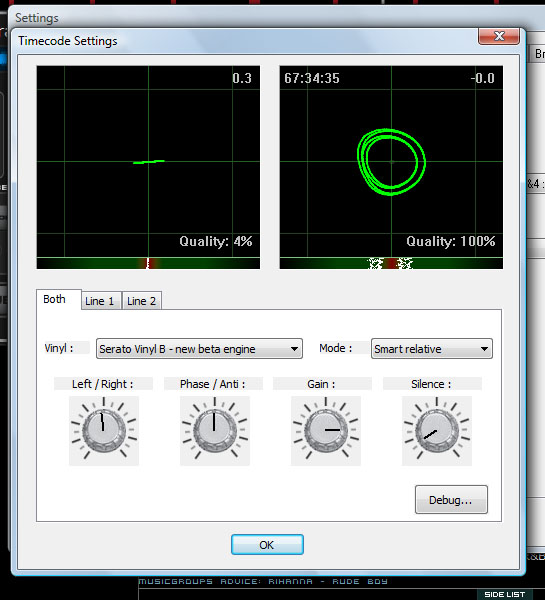Click the right signal level bar
Screen dimensions: 545x600
coord(391,263)
